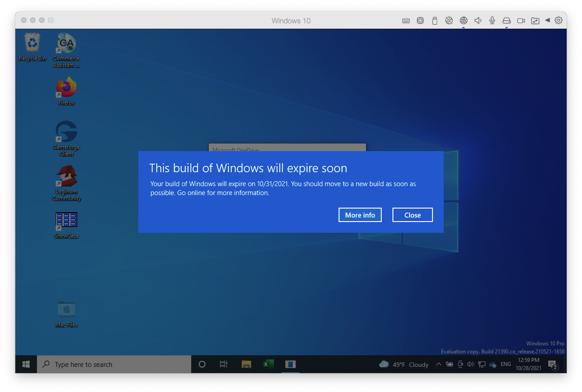
Task: Open the network tray icon
Action: click(482, 364)
